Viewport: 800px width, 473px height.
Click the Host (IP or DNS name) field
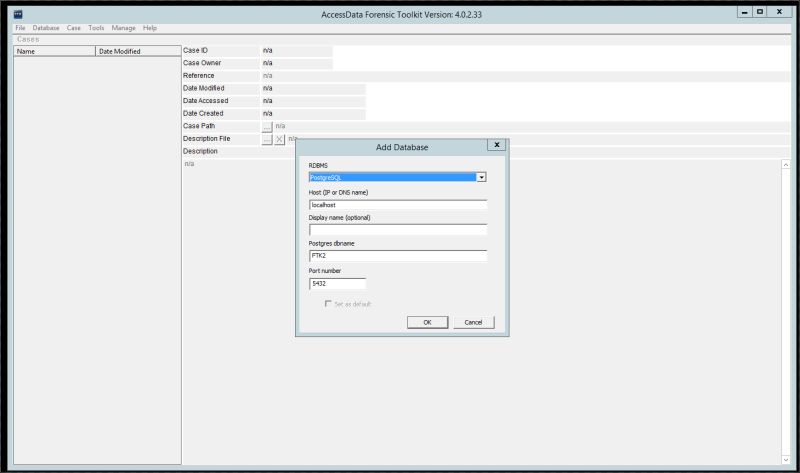tap(397, 205)
